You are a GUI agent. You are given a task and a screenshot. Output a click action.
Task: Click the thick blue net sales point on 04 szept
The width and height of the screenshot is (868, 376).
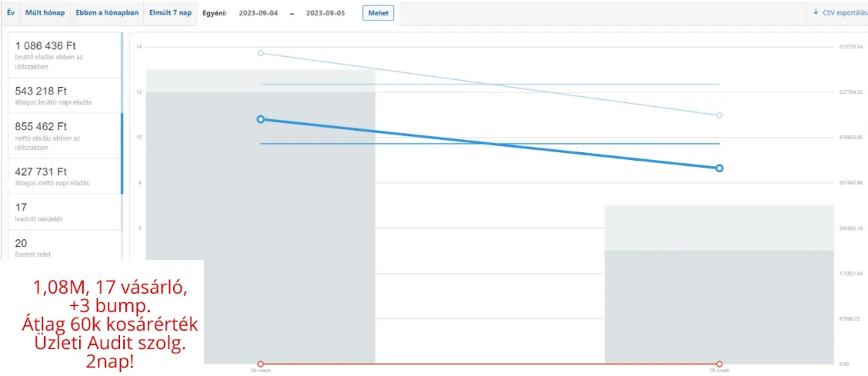(261, 119)
